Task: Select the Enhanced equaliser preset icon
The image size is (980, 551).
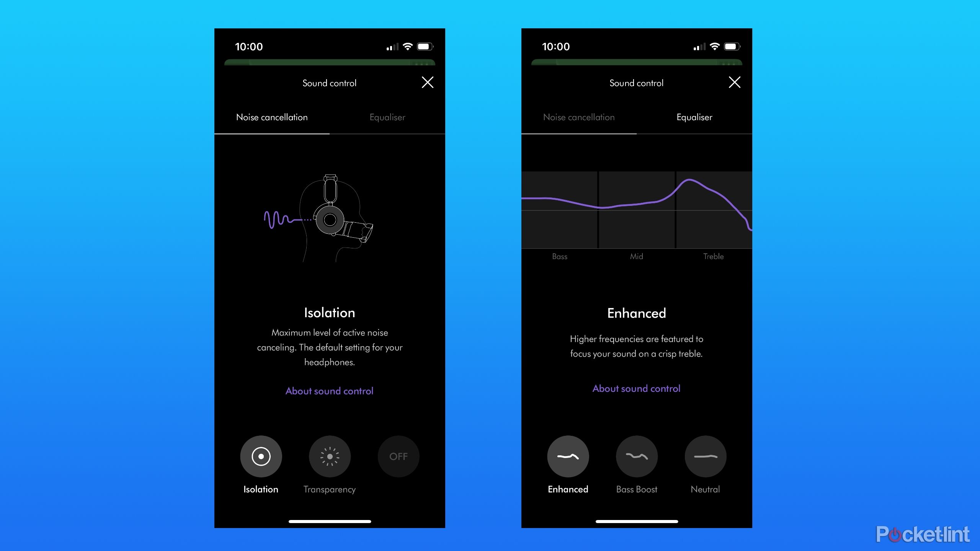Action: coord(567,456)
